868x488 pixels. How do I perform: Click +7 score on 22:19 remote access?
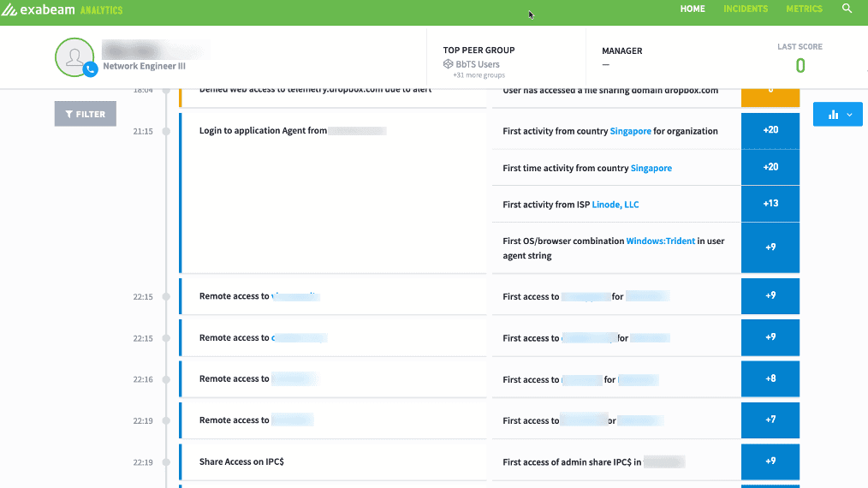point(770,420)
